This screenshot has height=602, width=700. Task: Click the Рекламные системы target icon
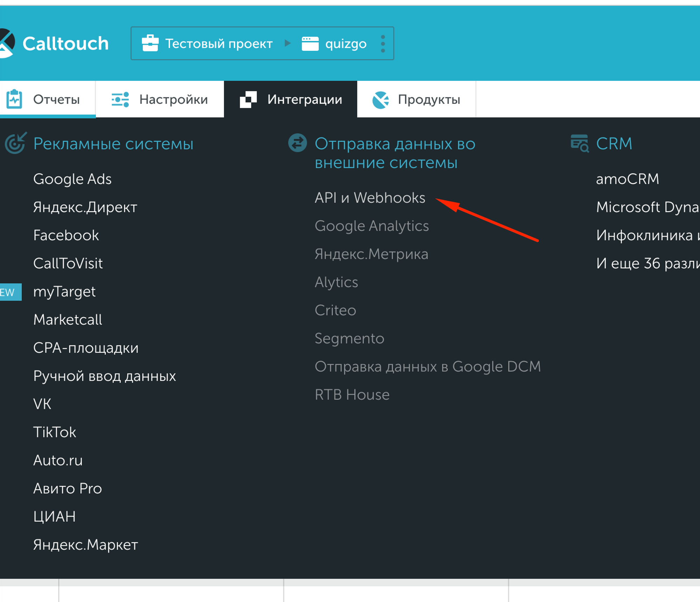tap(15, 143)
